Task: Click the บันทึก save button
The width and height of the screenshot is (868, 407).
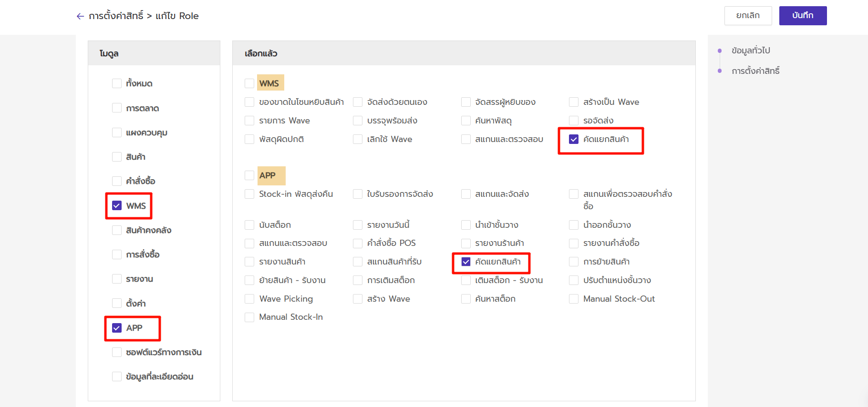Action: (x=803, y=16)
